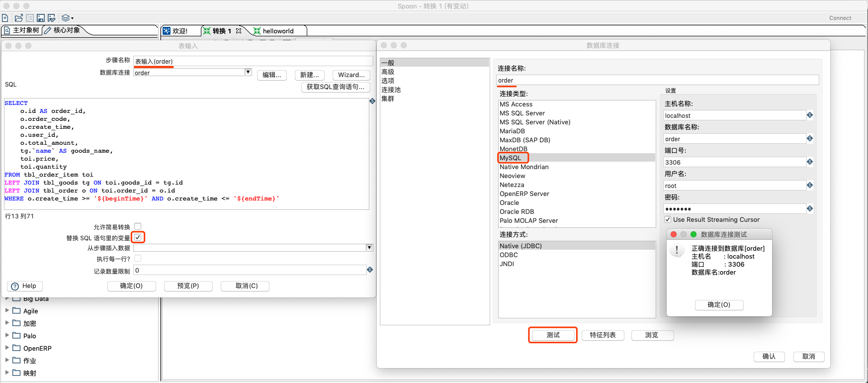868x383 pixels.
Task: Expand the 加密 tree node
Action: pos(7,323)
